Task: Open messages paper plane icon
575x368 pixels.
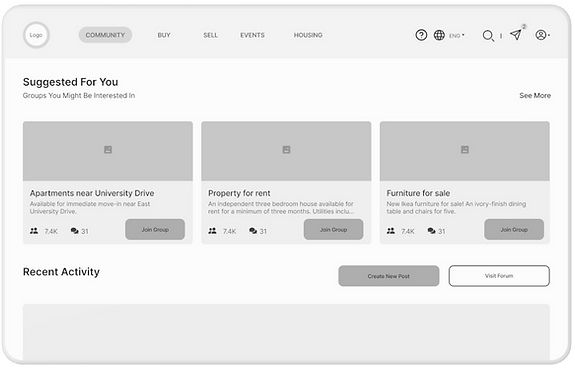Action: [x=516, y=35]
